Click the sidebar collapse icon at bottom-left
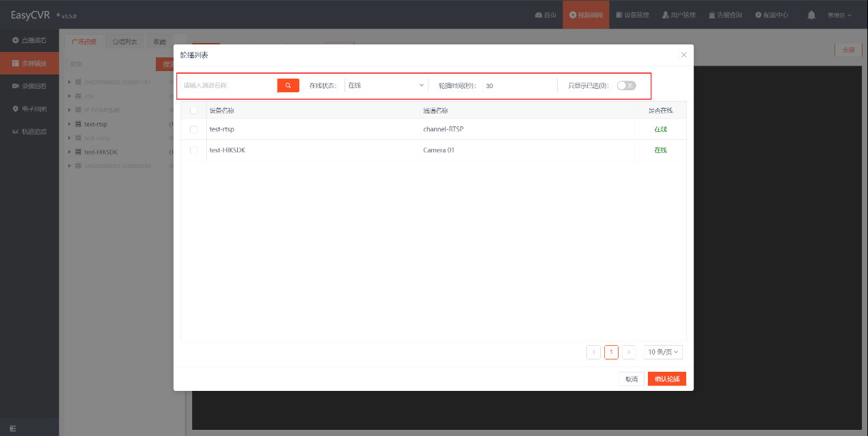868x436 pixels. [12, 428]
